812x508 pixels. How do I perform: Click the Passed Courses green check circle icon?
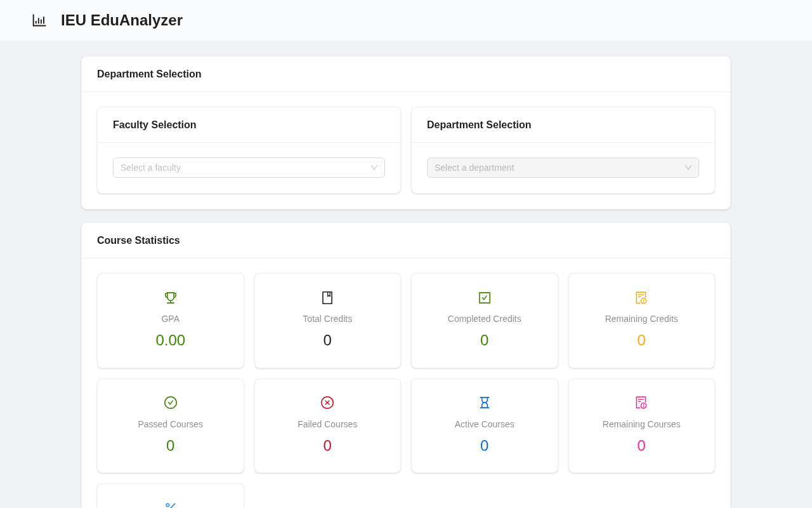[x=171, y=403]
